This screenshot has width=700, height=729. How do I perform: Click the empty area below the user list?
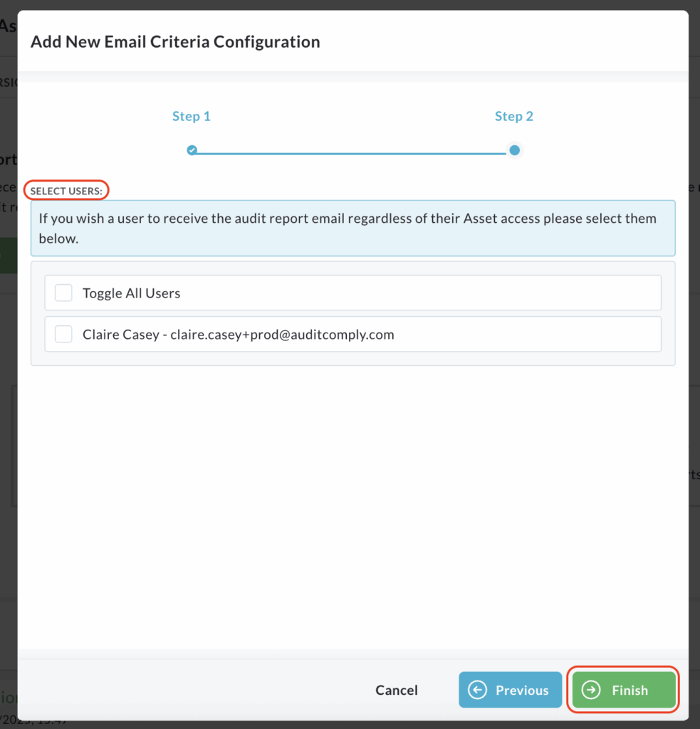(353, 507)
